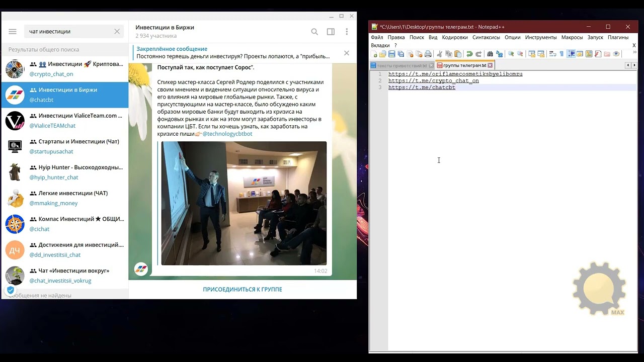Open the seminar photo in the message
This screenshot has width=644, height=362.
pyautogui.click(x=244, y=203)
